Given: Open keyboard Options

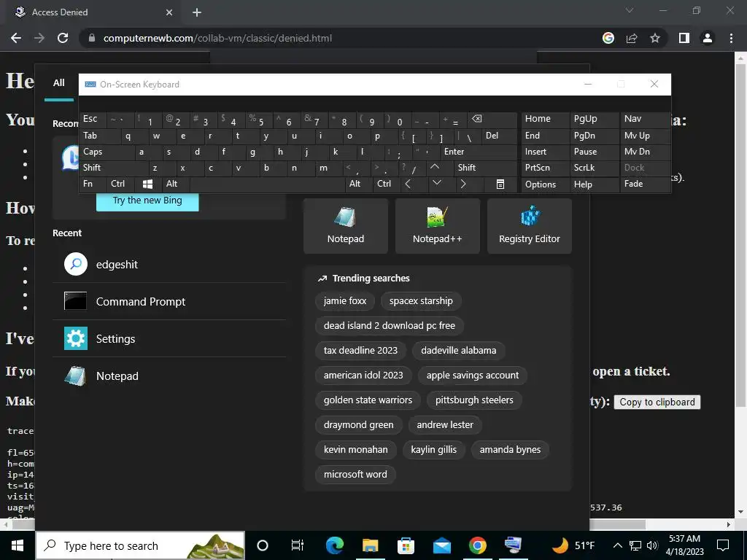Looking at the screenshot, I should click(x=546, y=184).
